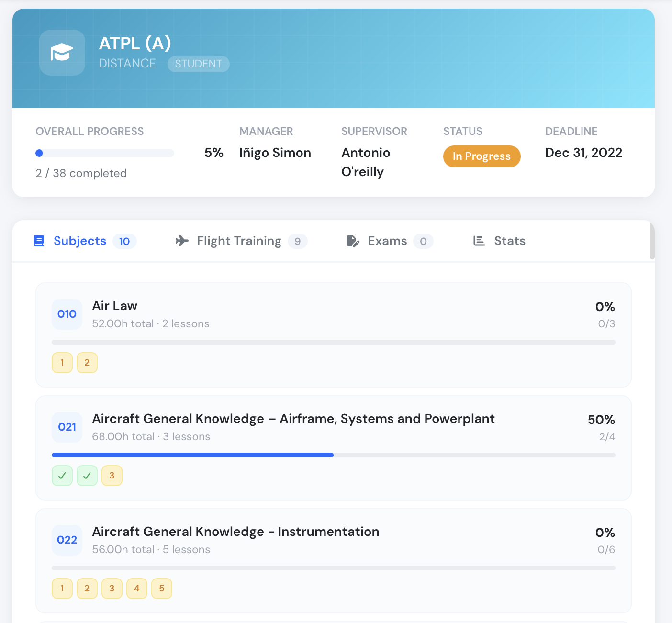Switch to the Flight Training tab

241,241
